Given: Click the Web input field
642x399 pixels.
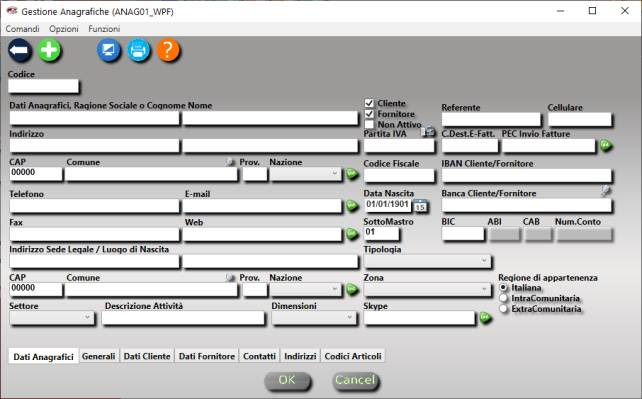Looking at the screenshot, I should click(x=262, y=234).
